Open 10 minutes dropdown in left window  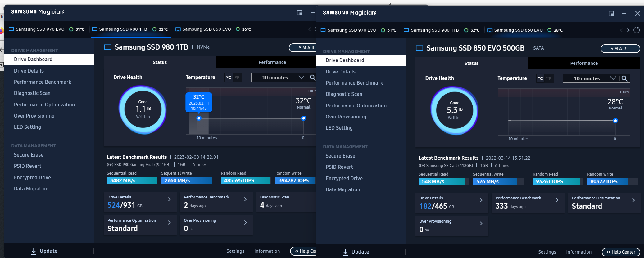pos(279,78)
